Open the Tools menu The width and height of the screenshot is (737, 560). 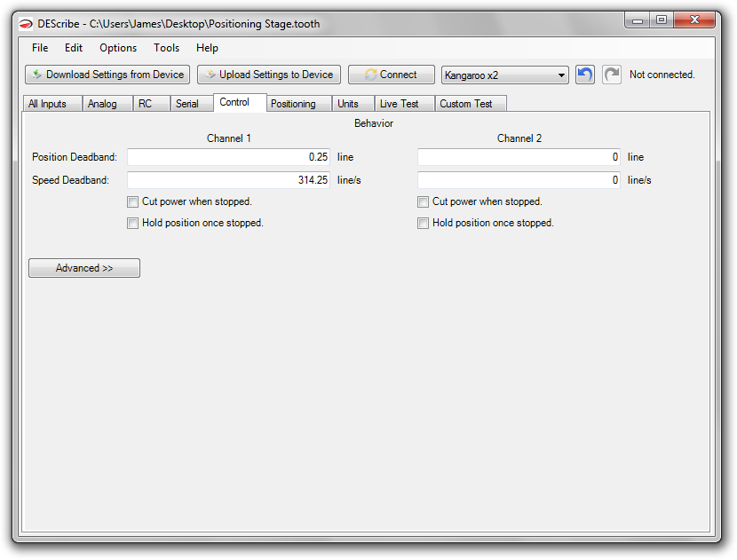[166, 48]
